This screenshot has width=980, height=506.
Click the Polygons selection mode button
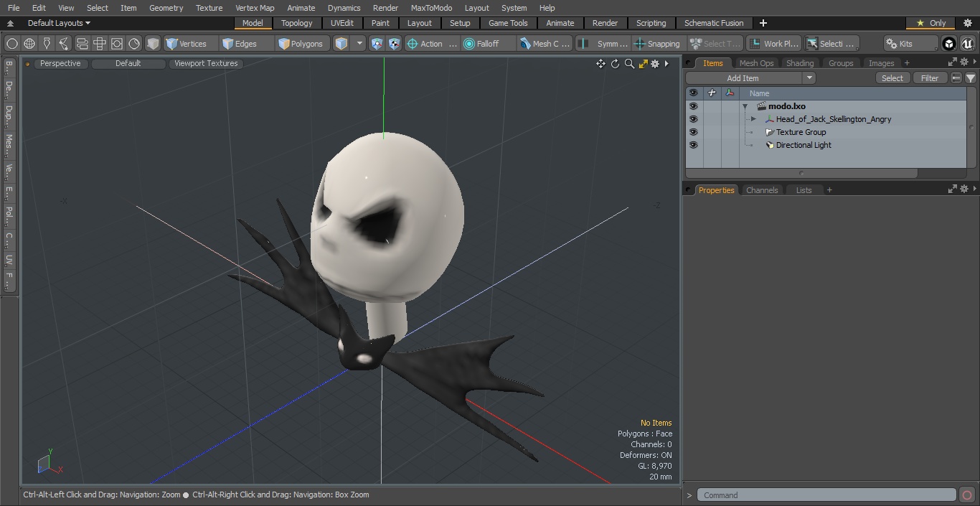[303, 44]
